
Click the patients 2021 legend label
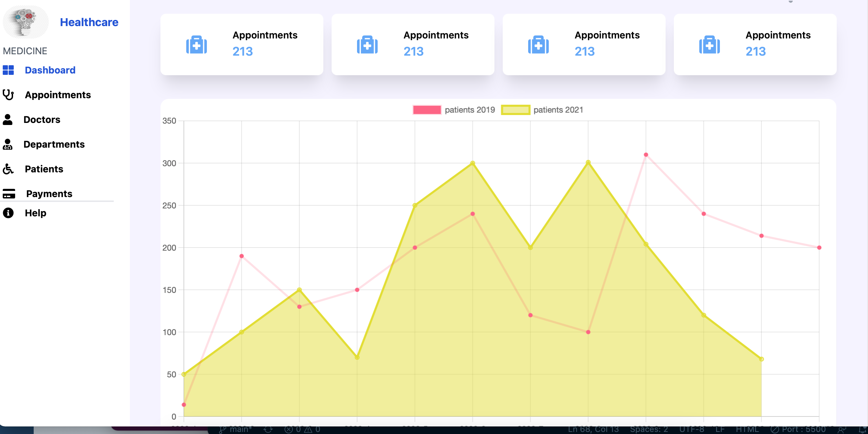(558, 110)
